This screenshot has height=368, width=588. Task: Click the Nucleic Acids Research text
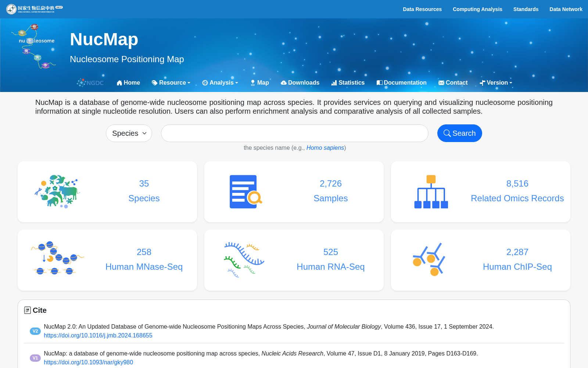pyautogui.click(x=293, y=354)
